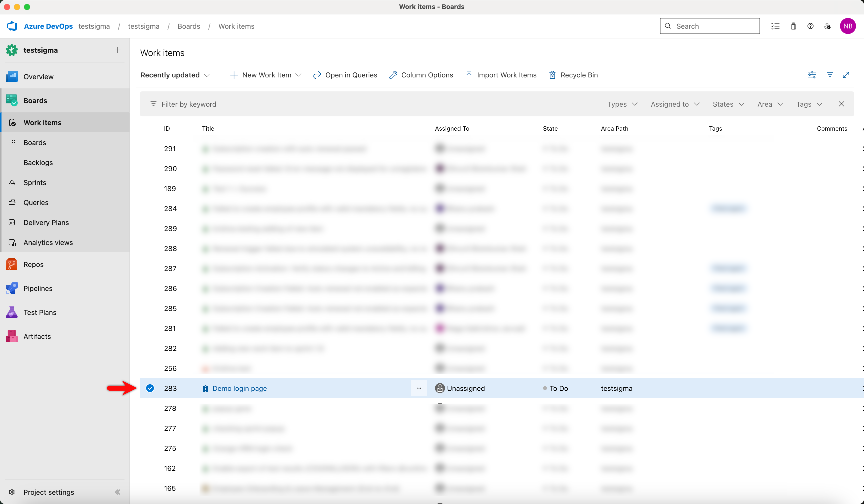Click the work list checklist icon in header
The image size is (864, 504).
pos(775,26)
